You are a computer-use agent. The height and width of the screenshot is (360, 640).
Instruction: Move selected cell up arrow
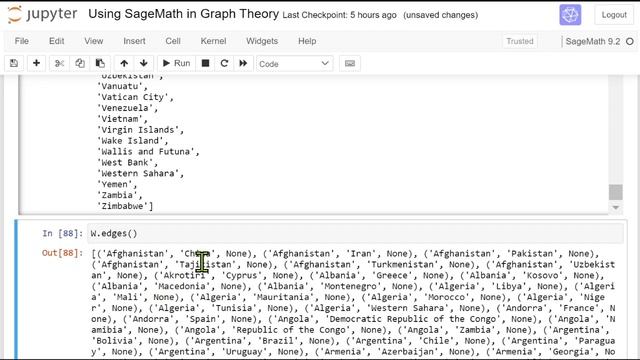pos(124,63)
